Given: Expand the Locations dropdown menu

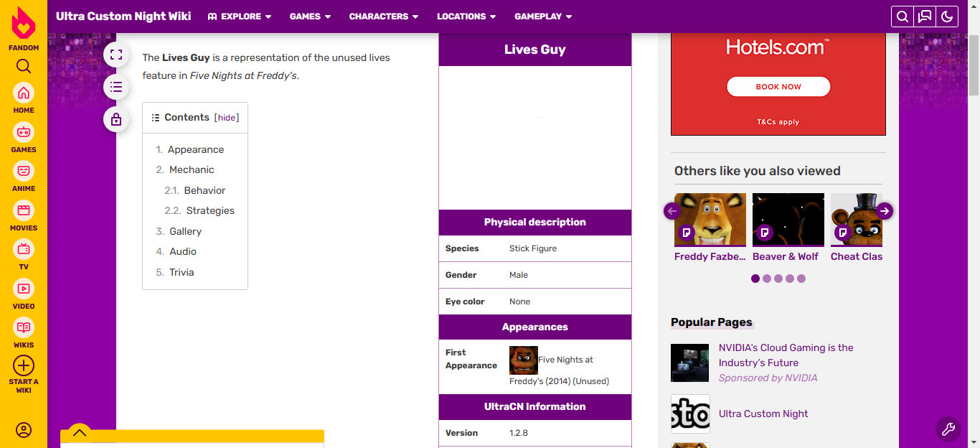Looking at the screenshot, I should pos(467,17).
